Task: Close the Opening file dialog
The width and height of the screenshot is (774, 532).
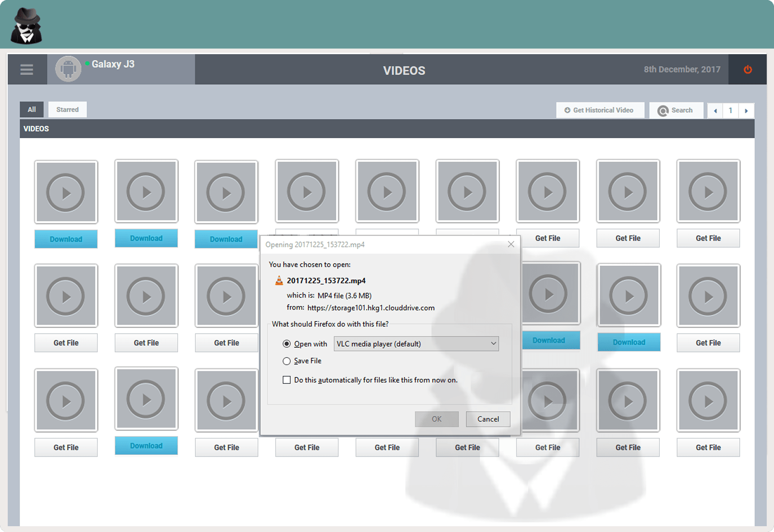Action: click(511, 244)
